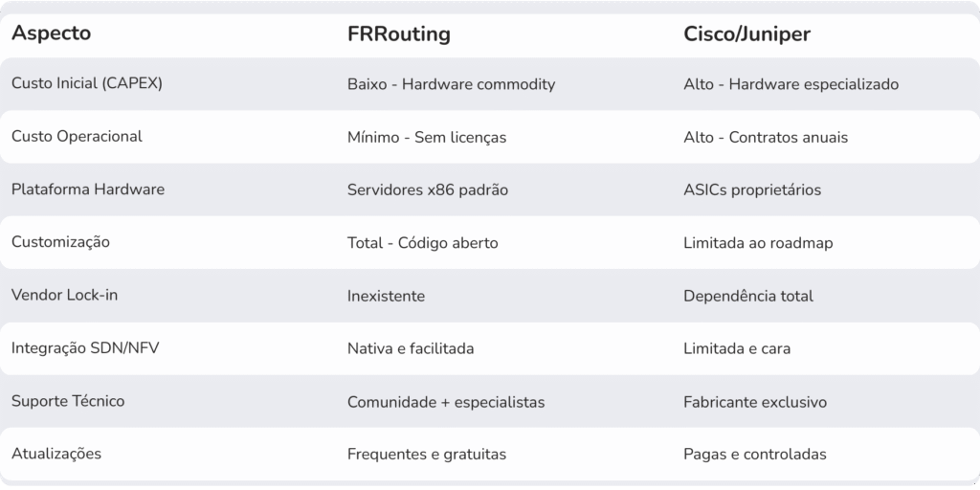Select the Atualizações row label

(x=56, y=454)
